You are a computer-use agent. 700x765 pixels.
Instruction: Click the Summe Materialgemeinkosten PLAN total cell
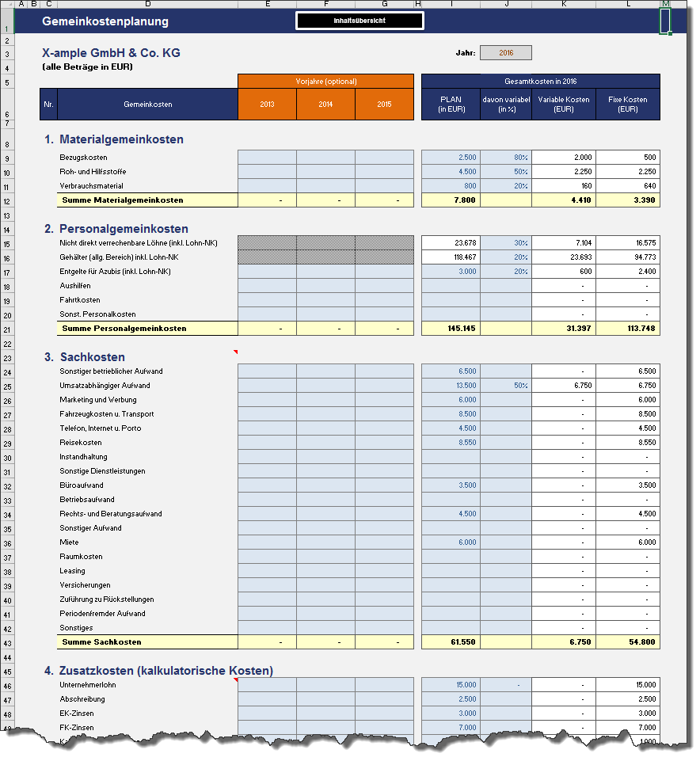click(451, 200)
